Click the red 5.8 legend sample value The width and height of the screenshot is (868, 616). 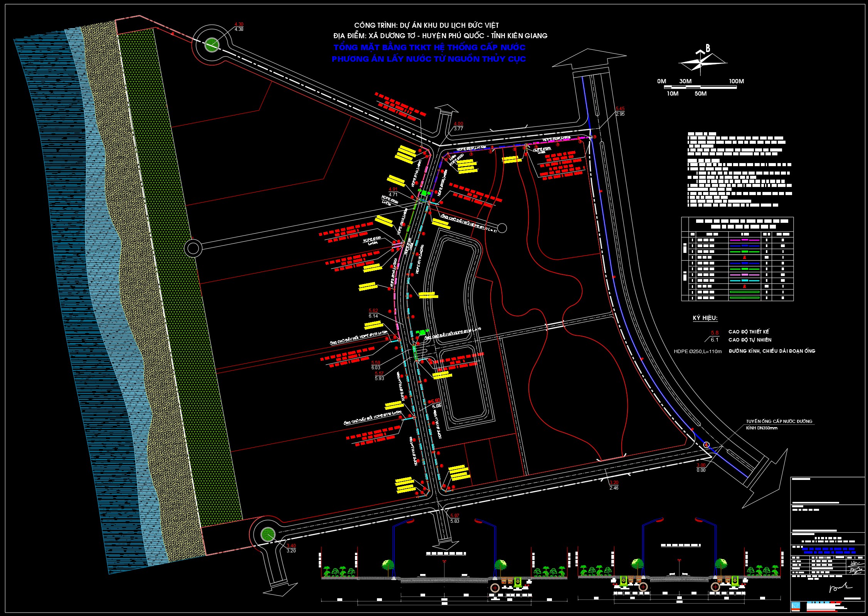715,333
